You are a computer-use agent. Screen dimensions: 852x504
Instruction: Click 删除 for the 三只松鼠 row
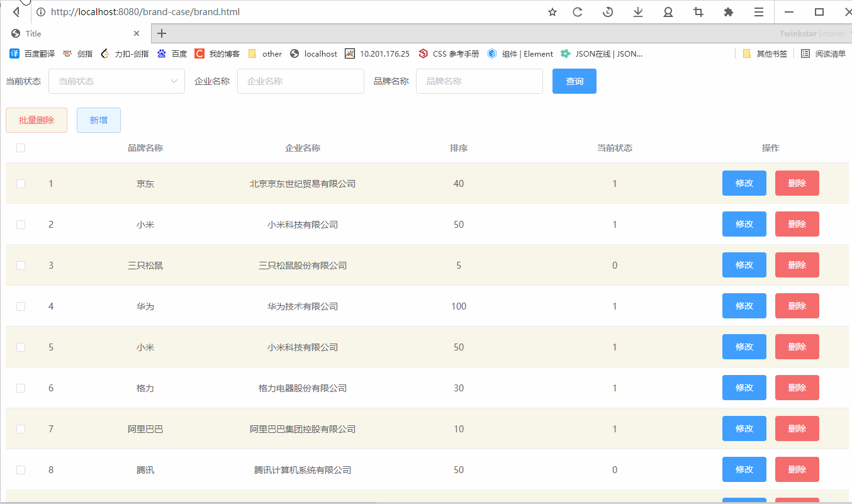pos(797,265)
